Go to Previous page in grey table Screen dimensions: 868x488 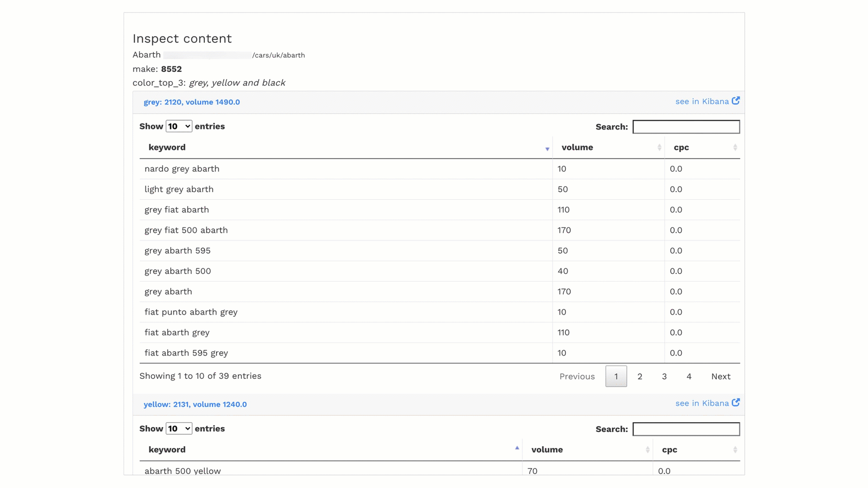click(577, 377)
